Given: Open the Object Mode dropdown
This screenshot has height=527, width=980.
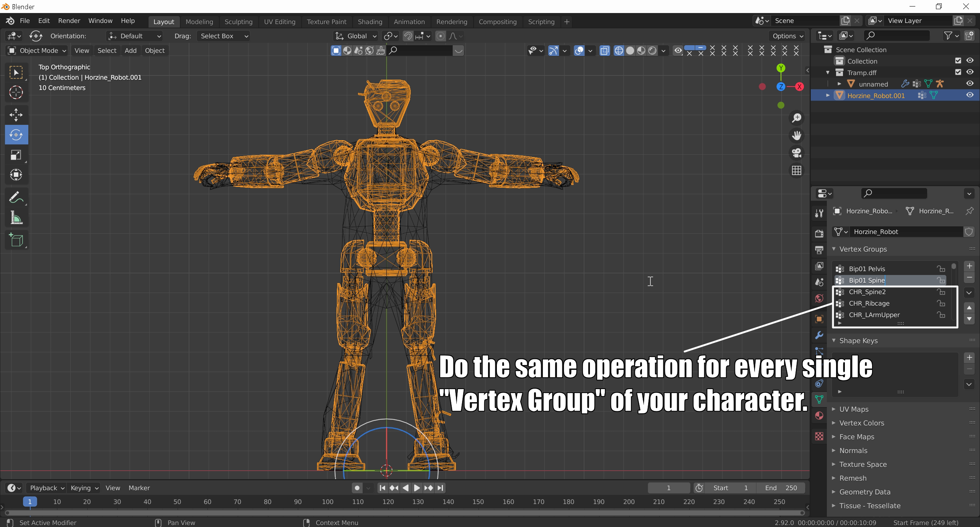Looking at the screenshot, I should point(37,51).
